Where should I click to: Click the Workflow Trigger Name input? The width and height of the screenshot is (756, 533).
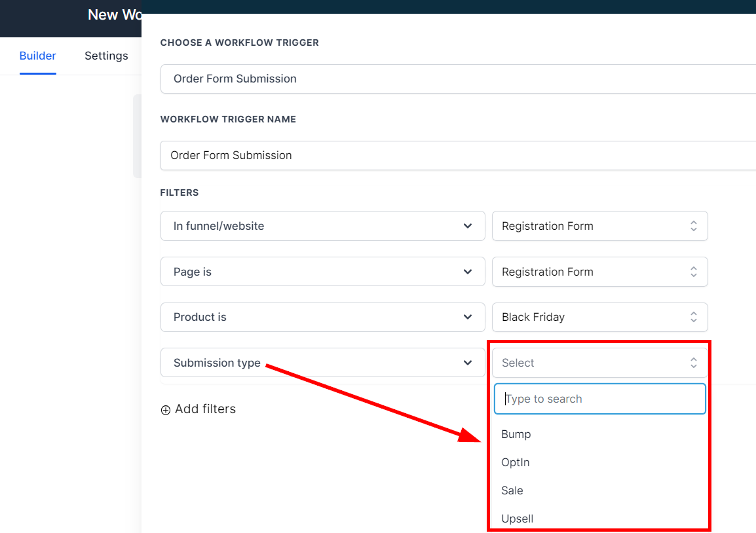[459, 155]
